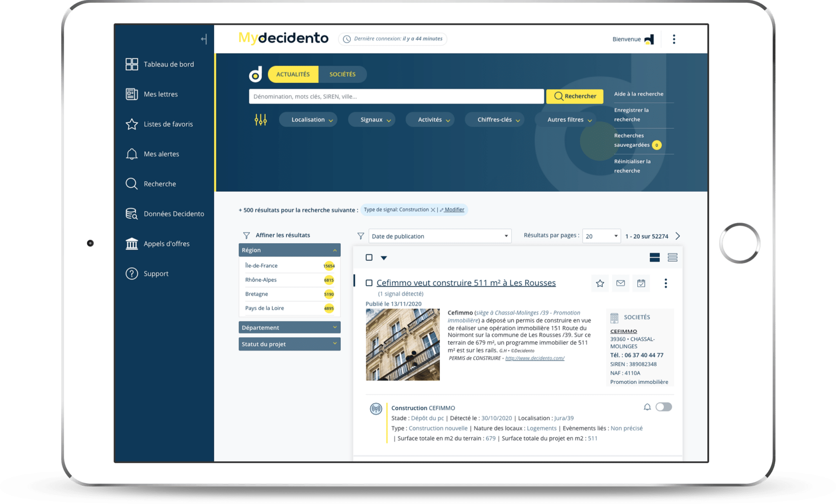Screen dimensions: 836x504
Task: Switch to compact list view icon
Action: click(672, 258)
